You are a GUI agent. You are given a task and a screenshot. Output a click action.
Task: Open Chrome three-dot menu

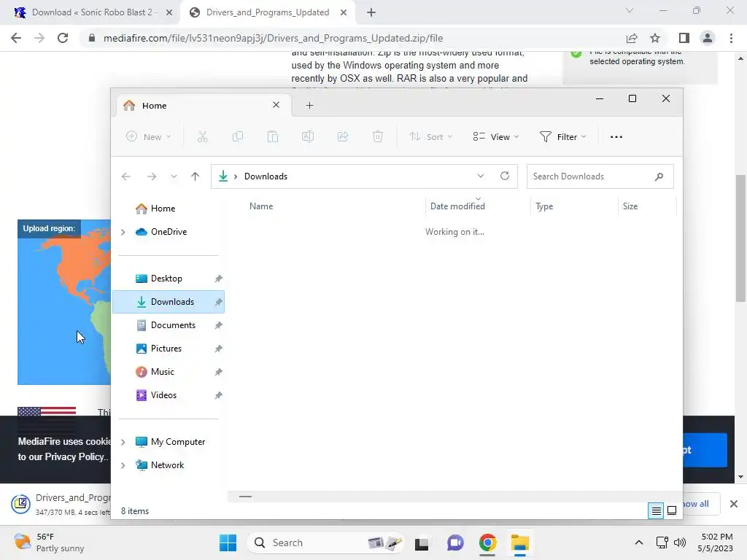click(731, 38)
